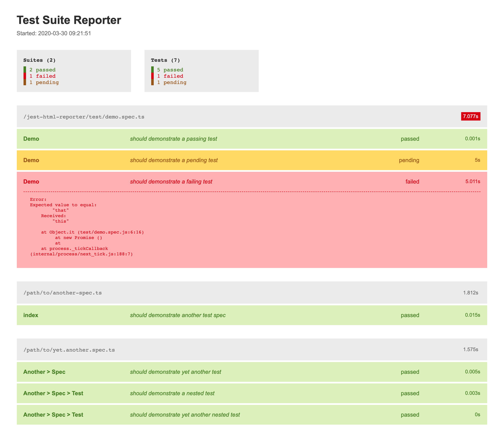
Task: Click 'passed' status in the 0.003s row
Action: coord(410,393)
